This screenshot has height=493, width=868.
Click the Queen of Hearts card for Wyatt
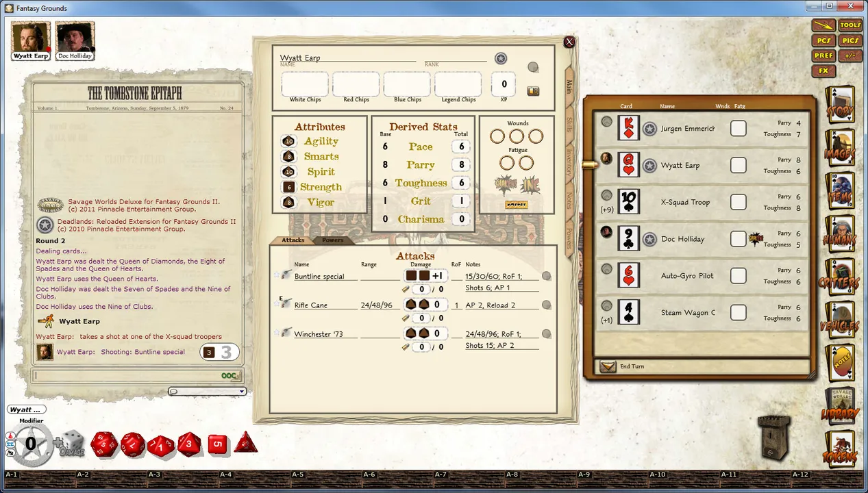click(x=628, y=165)
